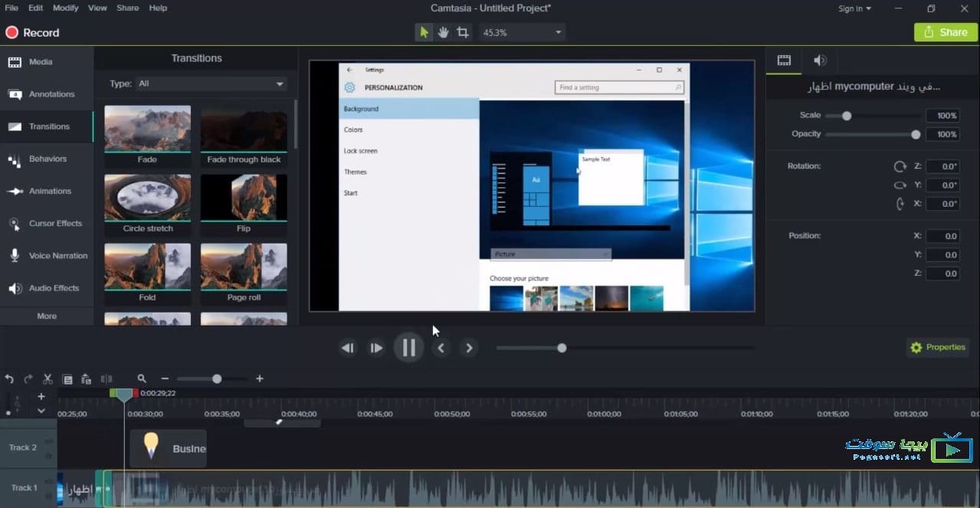Viewport: 980px width, 508px height.
Task: Activate the Crop tool
Action: click(463, 32)
